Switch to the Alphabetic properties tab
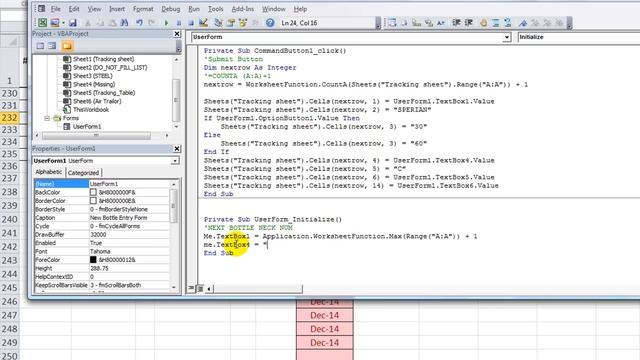The height and width of the screenshot is (360, 640). point(49,172)
